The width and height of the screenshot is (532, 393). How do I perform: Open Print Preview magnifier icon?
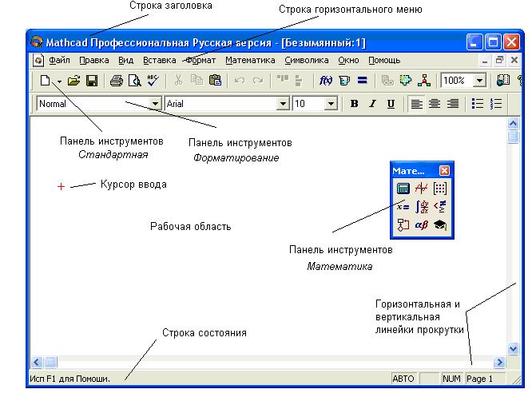click(x=135, y=81)
